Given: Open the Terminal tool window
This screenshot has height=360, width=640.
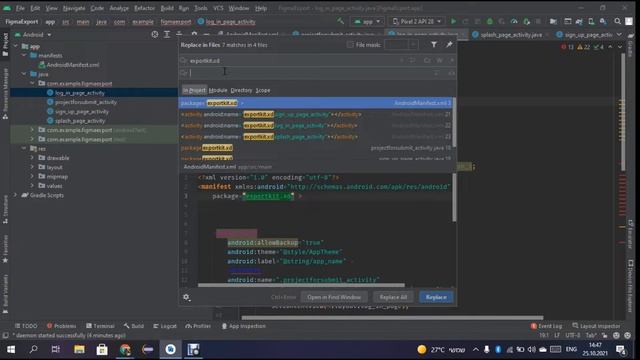Looking at the screenshot, I should tap(100, 326).
